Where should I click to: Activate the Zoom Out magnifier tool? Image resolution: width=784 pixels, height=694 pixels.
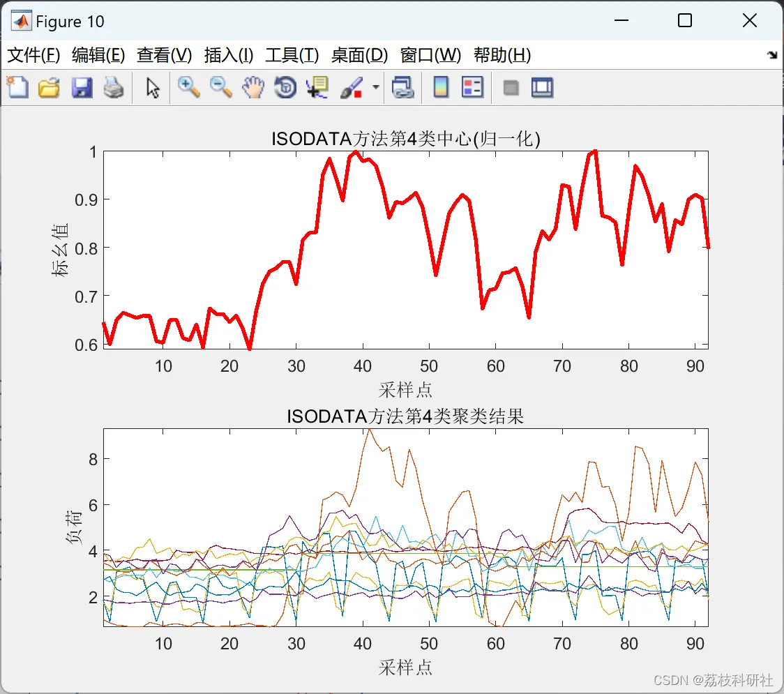tap(221, 88)
